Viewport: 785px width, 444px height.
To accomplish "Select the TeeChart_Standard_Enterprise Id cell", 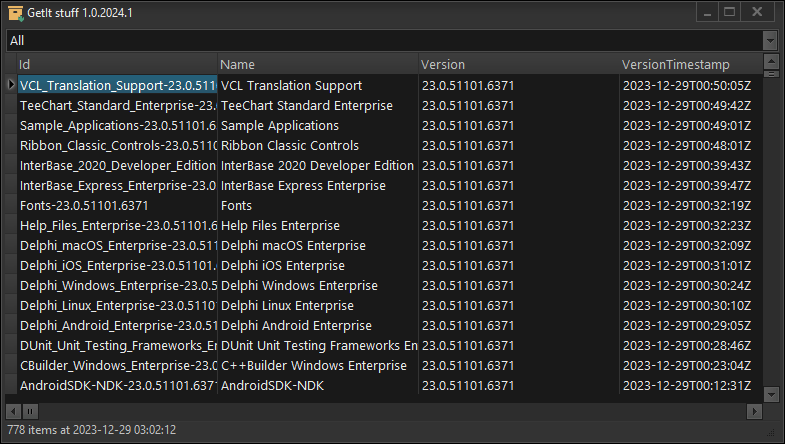I will coord(118,105).
